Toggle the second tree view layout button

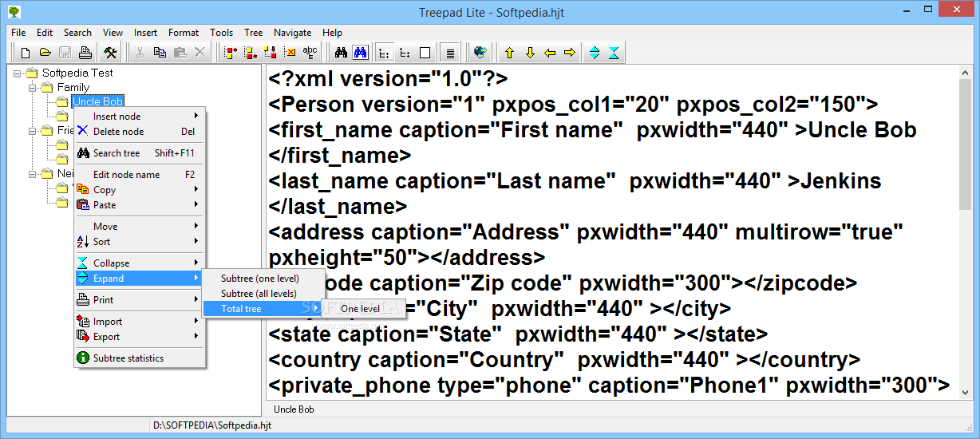tap(405, 53)
